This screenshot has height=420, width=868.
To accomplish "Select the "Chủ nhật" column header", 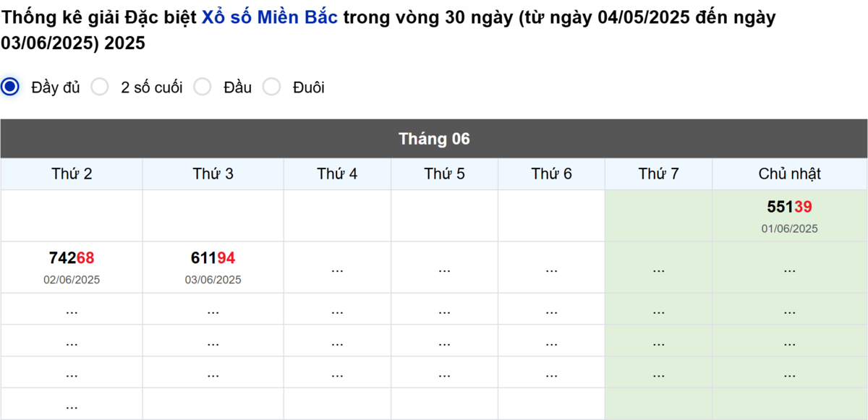I will point(788,173).
